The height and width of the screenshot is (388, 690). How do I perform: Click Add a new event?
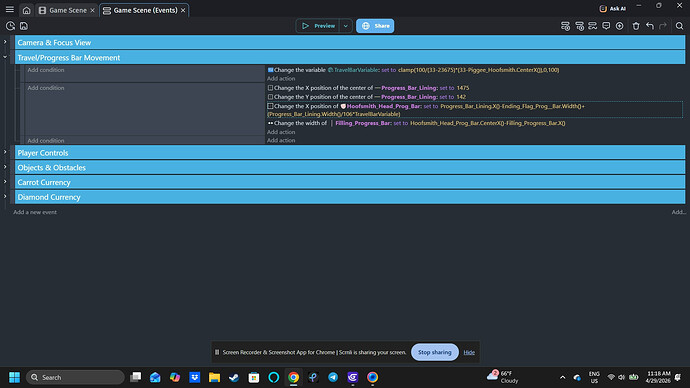35,212
